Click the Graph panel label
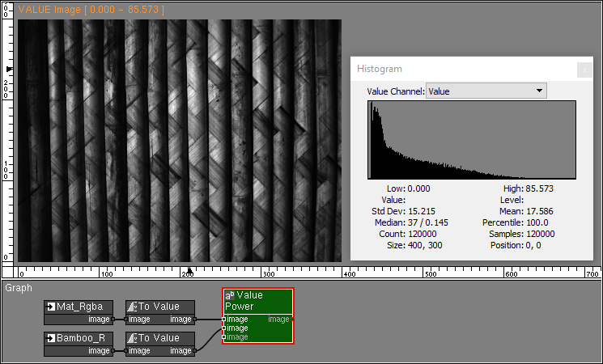This screenshot has width=603, height=364. point(19,287)
